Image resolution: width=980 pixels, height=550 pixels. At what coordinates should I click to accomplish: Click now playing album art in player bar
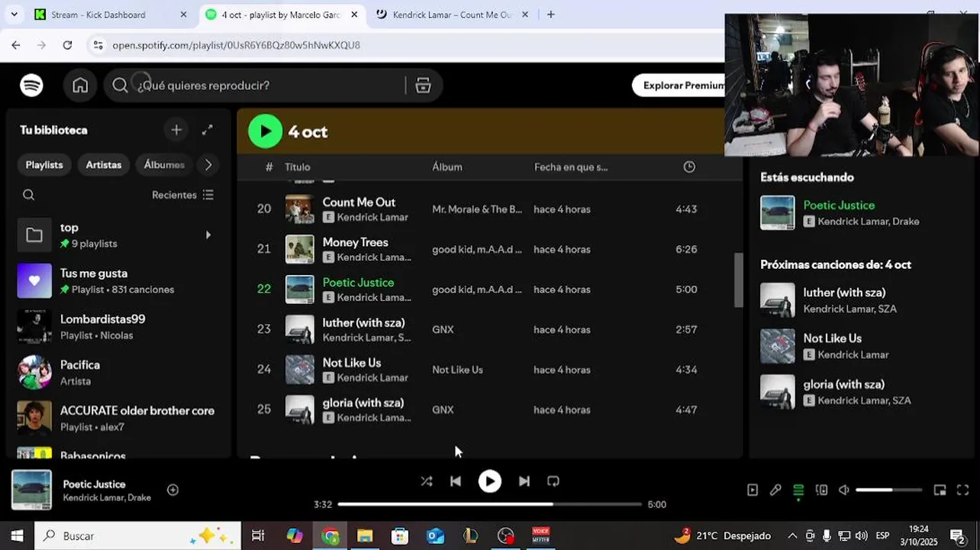coord(31,490)
